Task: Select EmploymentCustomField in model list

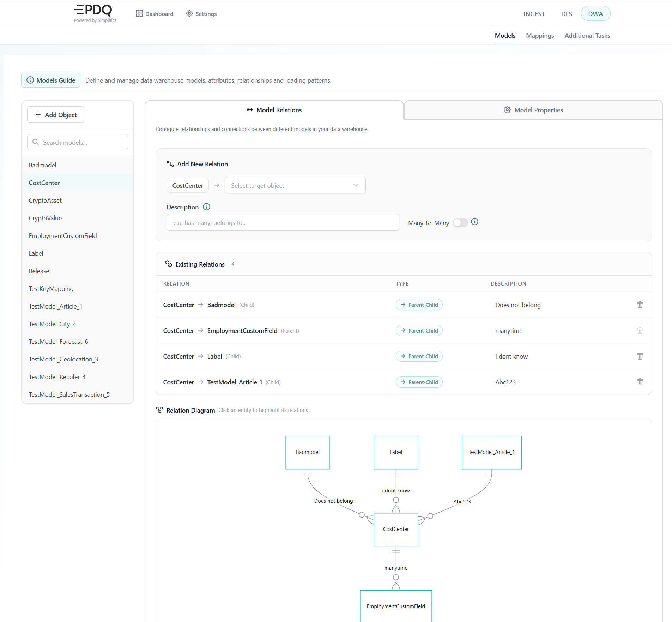Action: (78, 236)
